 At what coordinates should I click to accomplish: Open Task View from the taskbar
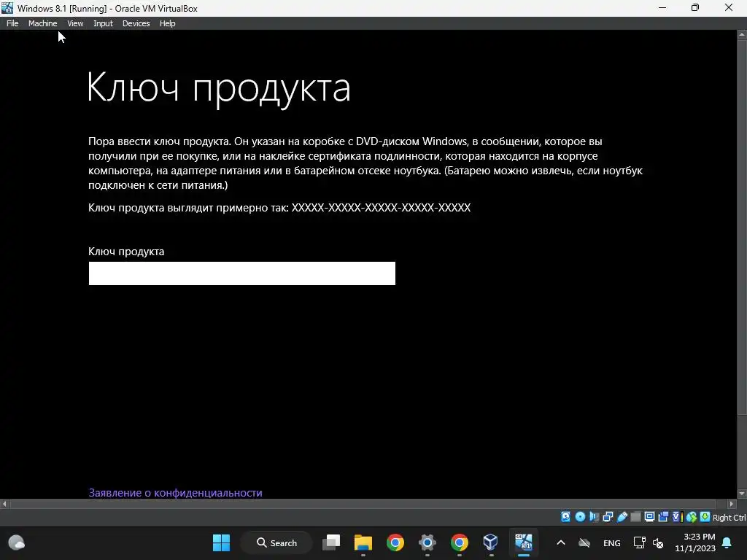[x=331, y=542]
